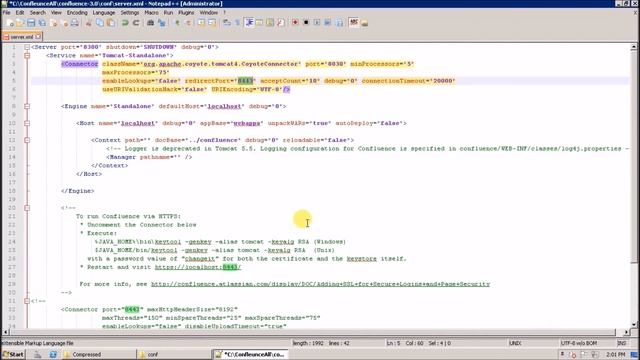Collapse the Host fold marker on line 10
The height and width of the screenshot is (360, 640).
coord(27,123)
